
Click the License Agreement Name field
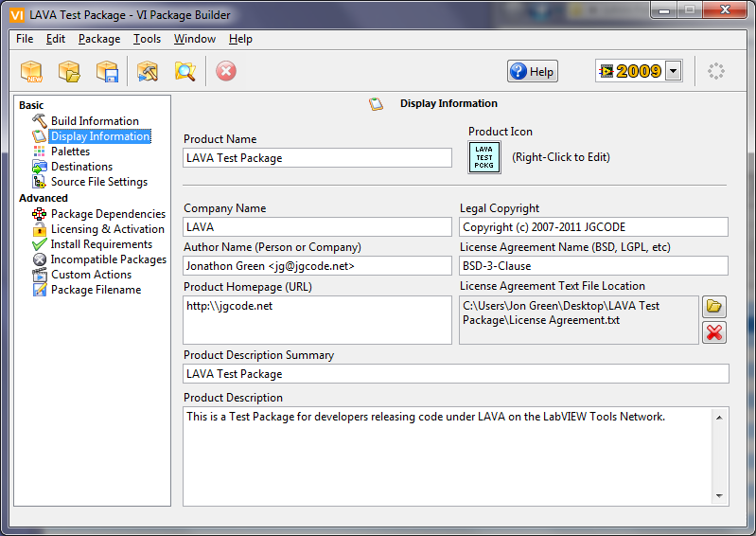coord(593,266)
